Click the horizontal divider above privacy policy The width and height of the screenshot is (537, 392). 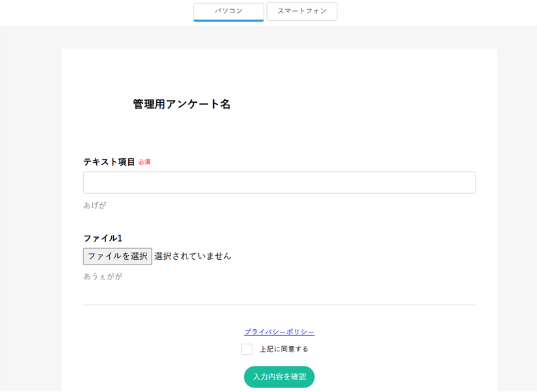pos(279,304)
